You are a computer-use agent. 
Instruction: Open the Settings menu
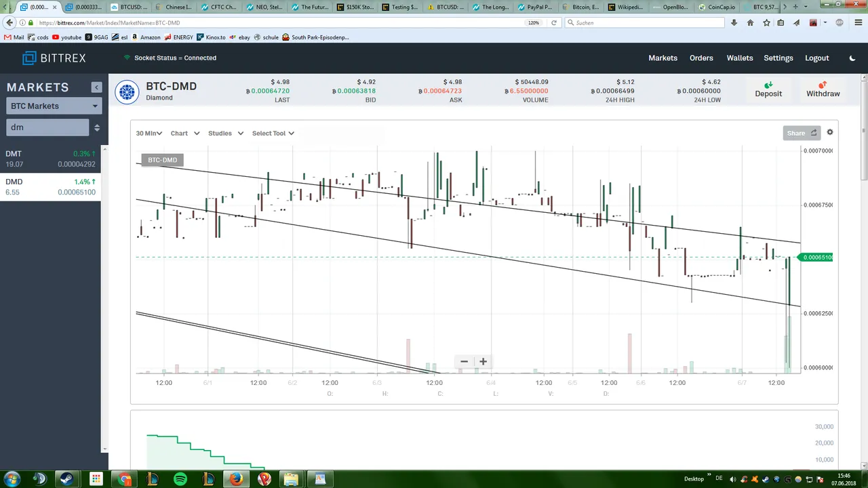click(x=778, y=58)
